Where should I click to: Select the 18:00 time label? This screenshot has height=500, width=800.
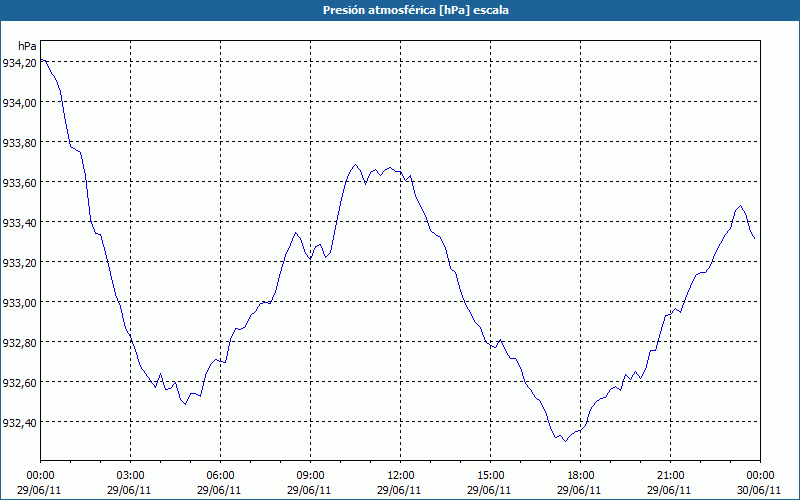[580, 476]
